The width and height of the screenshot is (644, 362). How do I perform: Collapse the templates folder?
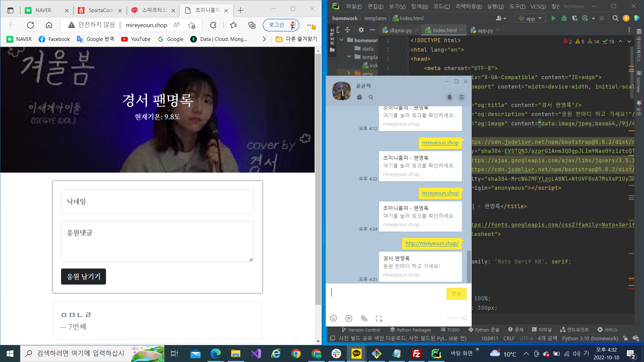(x=349, y=57)
